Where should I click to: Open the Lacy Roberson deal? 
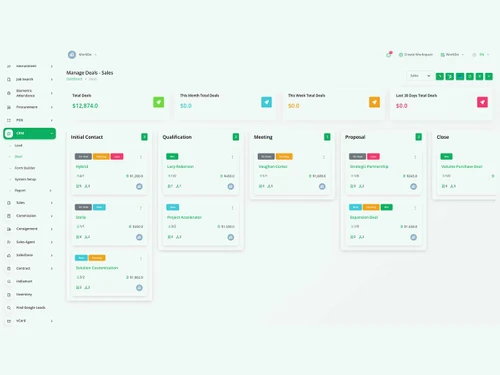coord(180,166)
